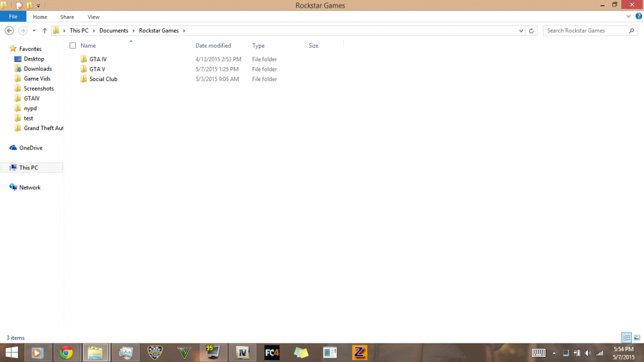Open volume control in system tray
Screen dimensions: 644x362
tap(588, 353)
